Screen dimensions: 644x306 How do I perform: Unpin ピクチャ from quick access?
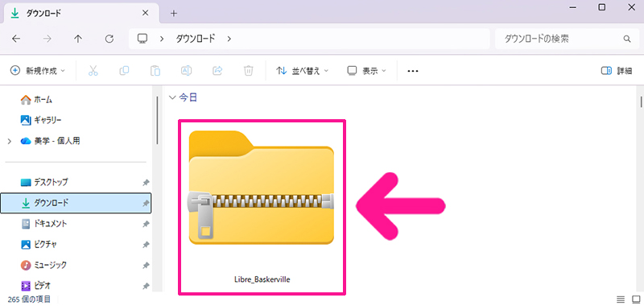click(x=146, y=245)
